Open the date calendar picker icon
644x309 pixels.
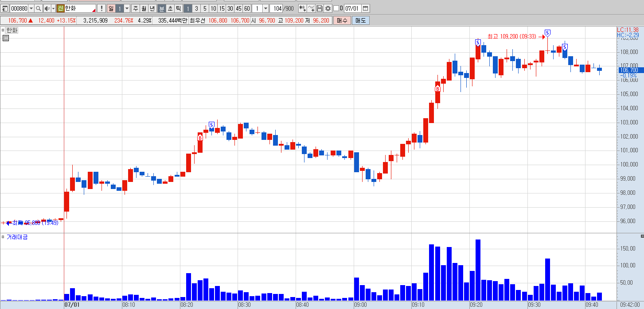click(366, 8)
